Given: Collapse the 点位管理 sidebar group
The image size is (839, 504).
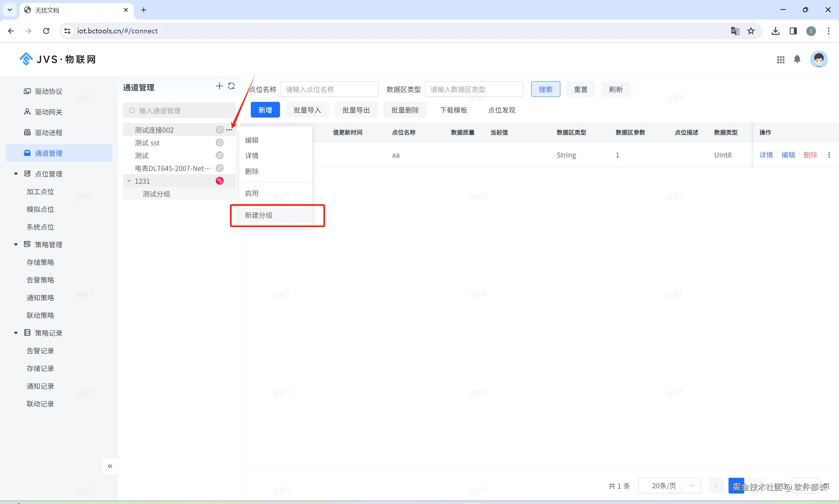Looking at the screenshot, I should point(16,174).
